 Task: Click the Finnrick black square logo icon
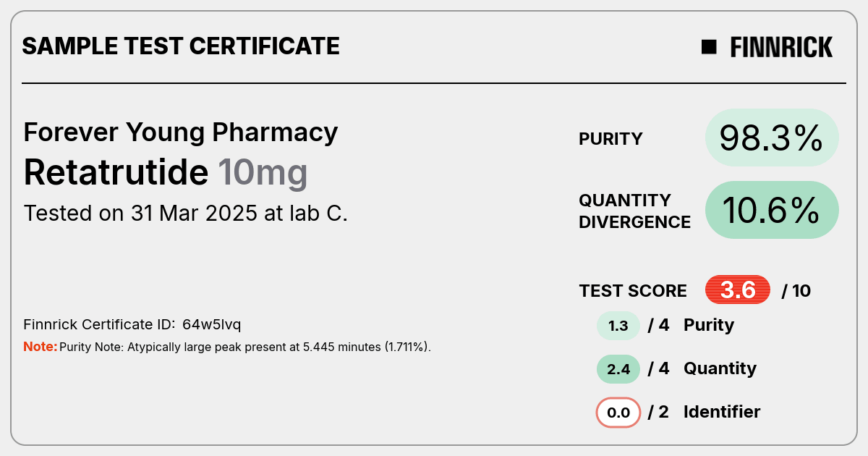[709, 47]
